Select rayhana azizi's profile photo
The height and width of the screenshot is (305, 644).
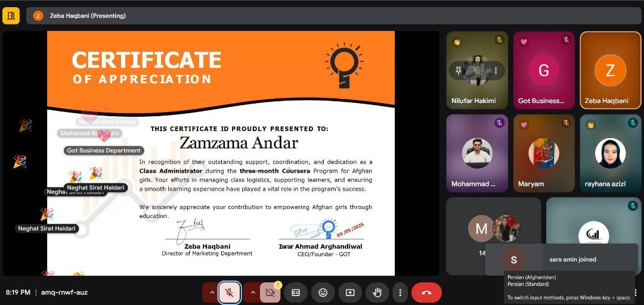point(611,153)
